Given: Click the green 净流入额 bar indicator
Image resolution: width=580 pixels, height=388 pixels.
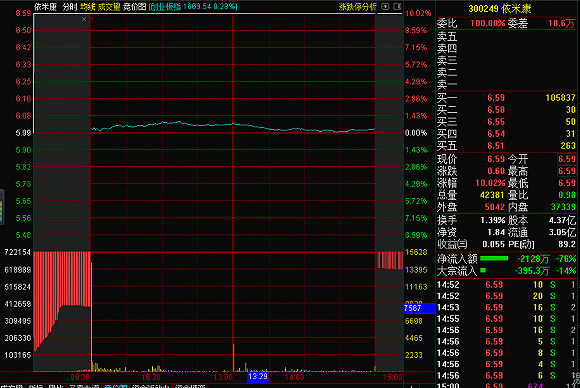Looking at the screenshot, I should click(x=494, y=259).
